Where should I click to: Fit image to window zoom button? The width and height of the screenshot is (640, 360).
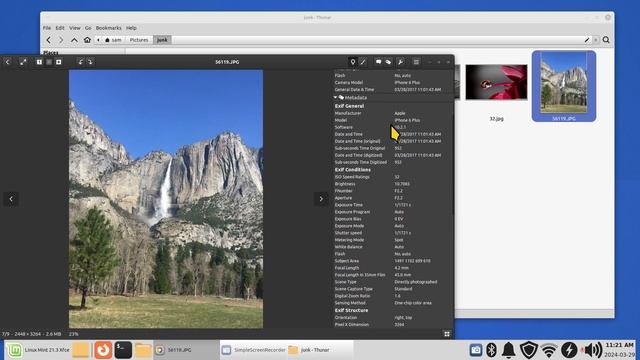click(49, 62)
